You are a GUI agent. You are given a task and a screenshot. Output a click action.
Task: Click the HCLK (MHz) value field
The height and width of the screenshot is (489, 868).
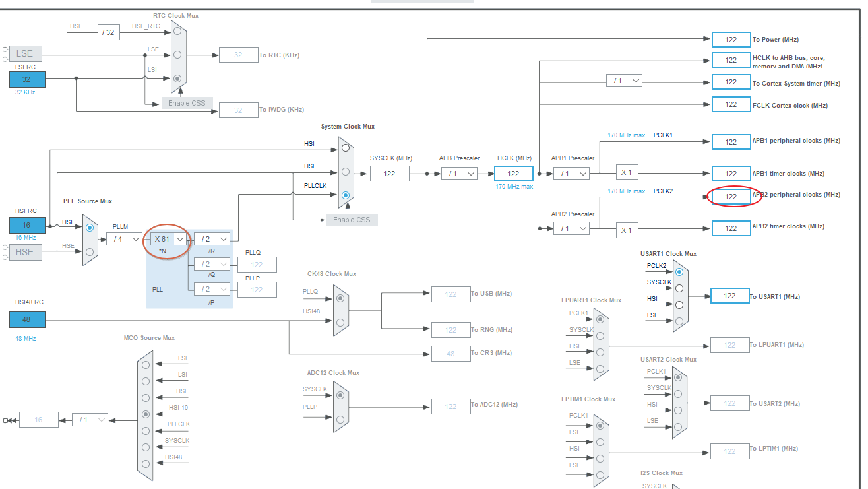(x=514, y=174)
